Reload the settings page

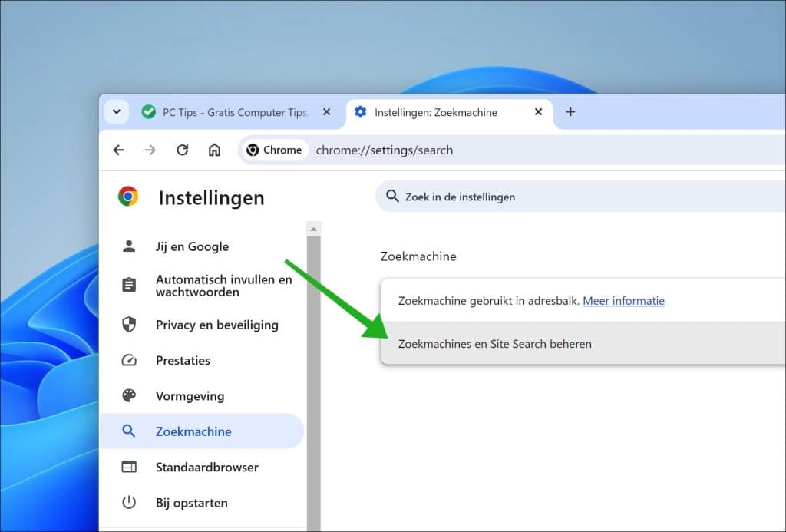[x=183, y=150]
